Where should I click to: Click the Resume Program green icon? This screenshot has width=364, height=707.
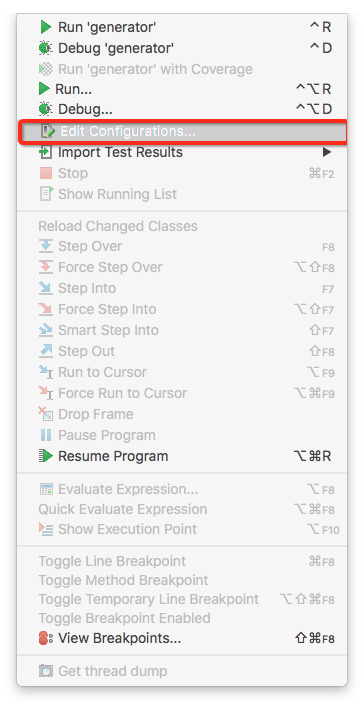point(46,456)
